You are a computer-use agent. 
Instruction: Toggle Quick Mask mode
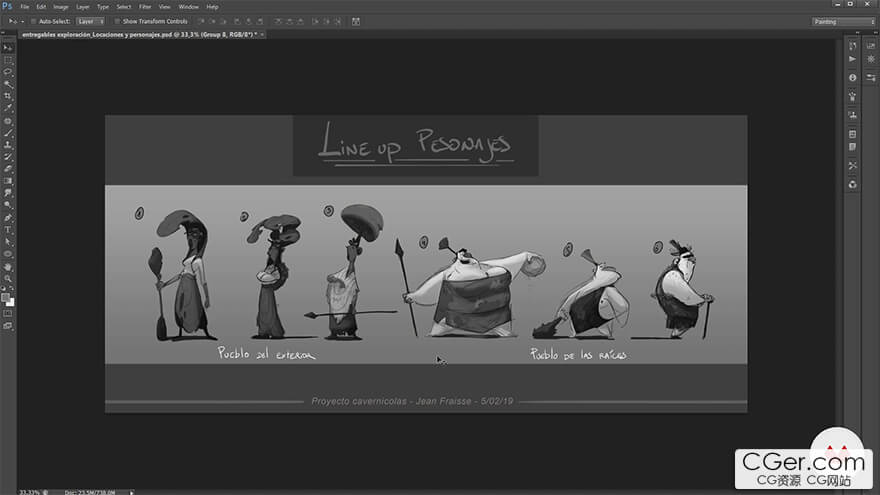pyautogui.click(x=8, y=314)
